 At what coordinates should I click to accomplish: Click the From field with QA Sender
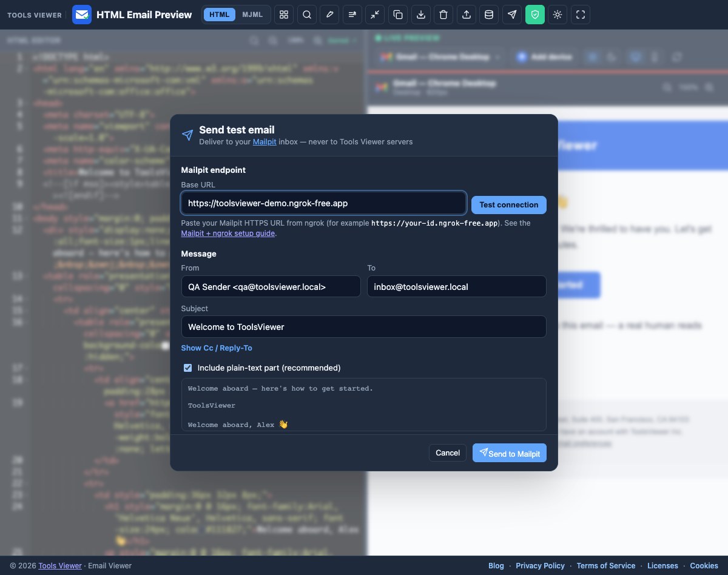click(x=271, y=286)
